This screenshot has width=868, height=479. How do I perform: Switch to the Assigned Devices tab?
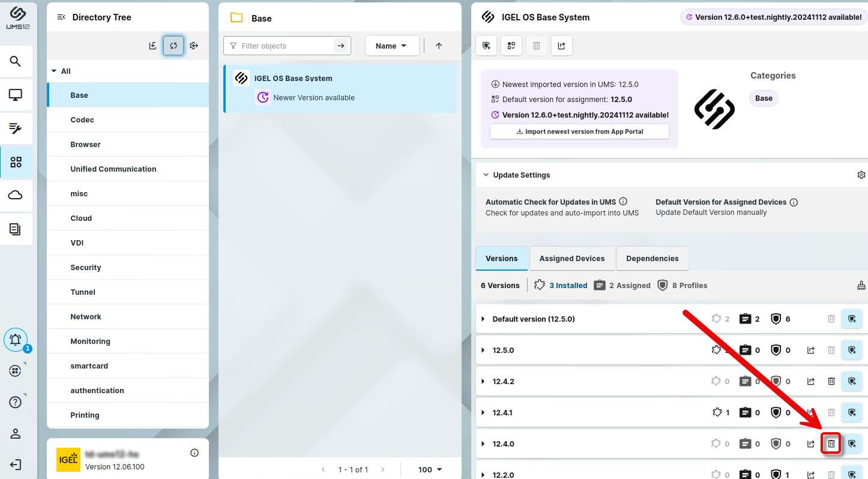coord(571,259)
